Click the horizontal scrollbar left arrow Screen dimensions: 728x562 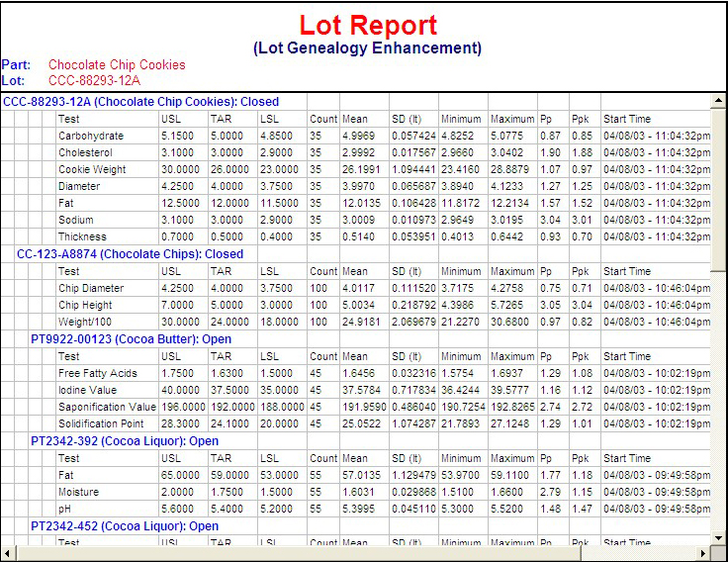pos(7,553)
